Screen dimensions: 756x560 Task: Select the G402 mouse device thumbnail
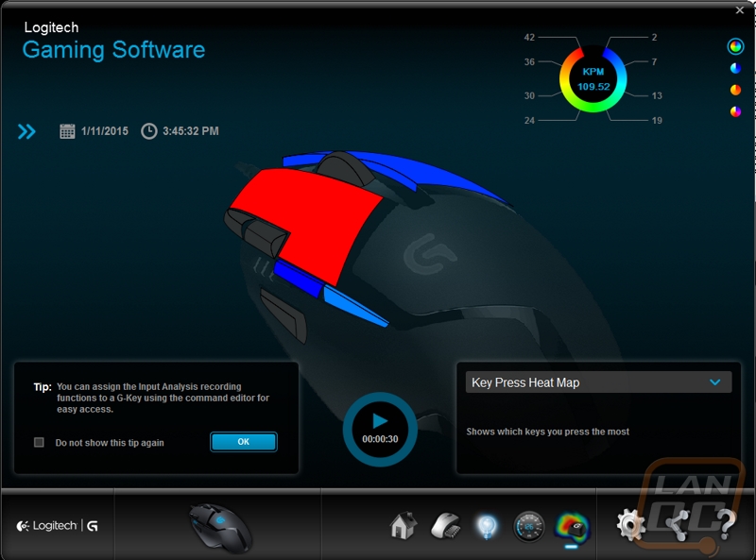[220, 528]
